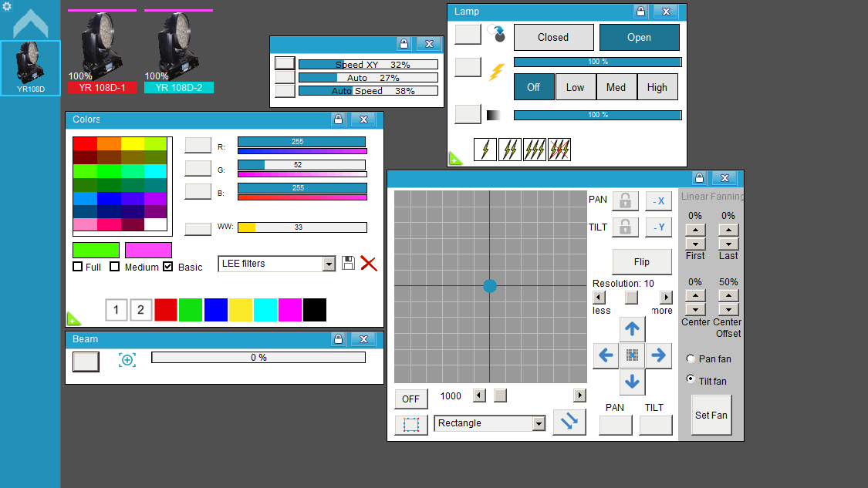
Task: Set the shutter to Open
Action: (640, 37)
